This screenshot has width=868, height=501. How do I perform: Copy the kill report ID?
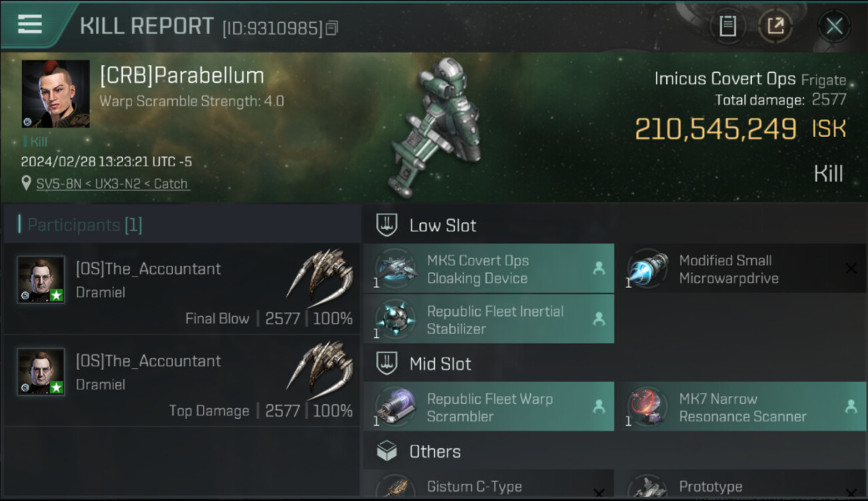332,27
